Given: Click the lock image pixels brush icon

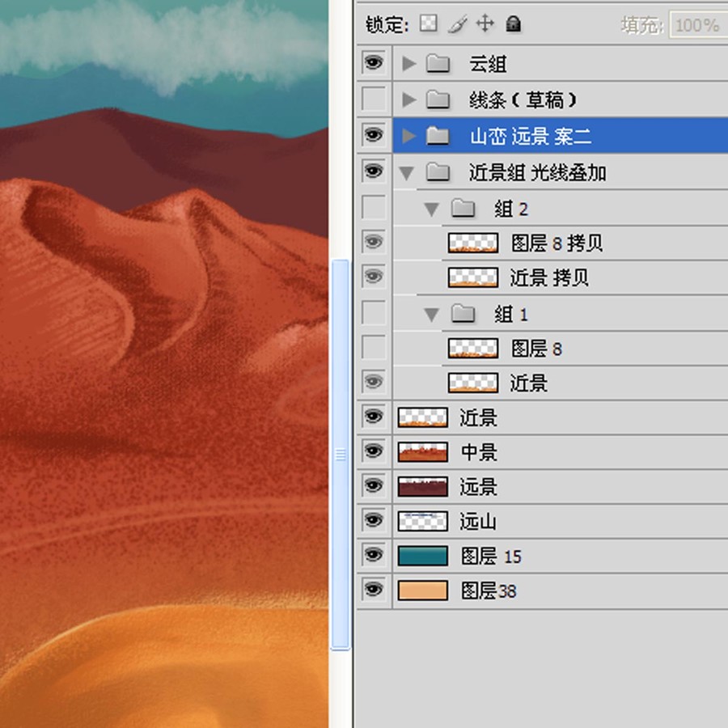Looking at the screenshot, I should pyautogui.click(x=457, y=23).
